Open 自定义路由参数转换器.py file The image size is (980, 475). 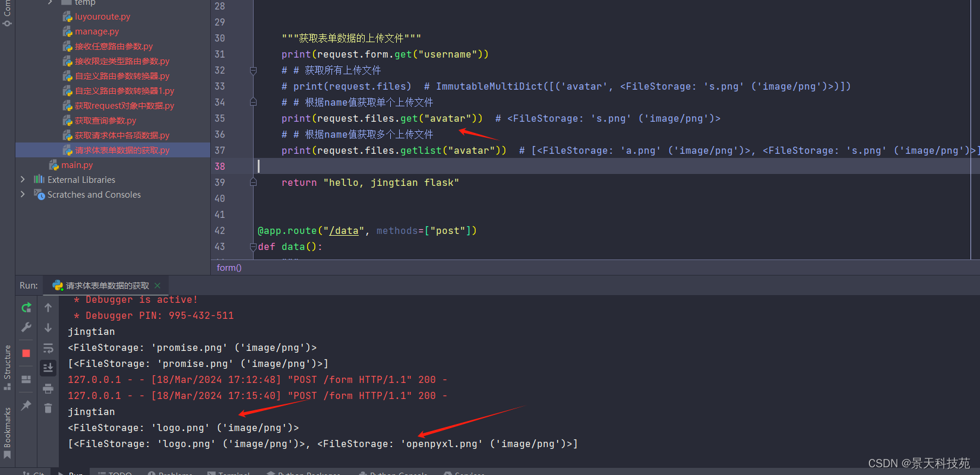122,76
